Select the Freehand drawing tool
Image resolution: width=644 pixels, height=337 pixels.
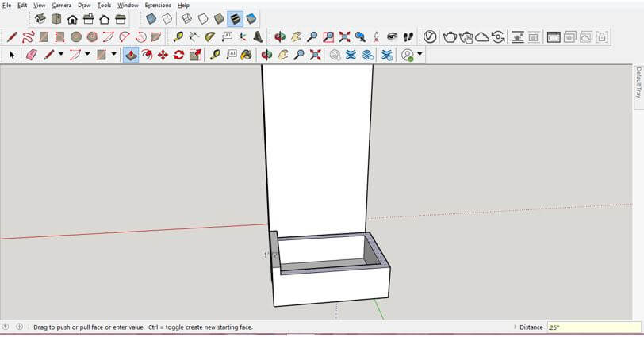[28, 37]
